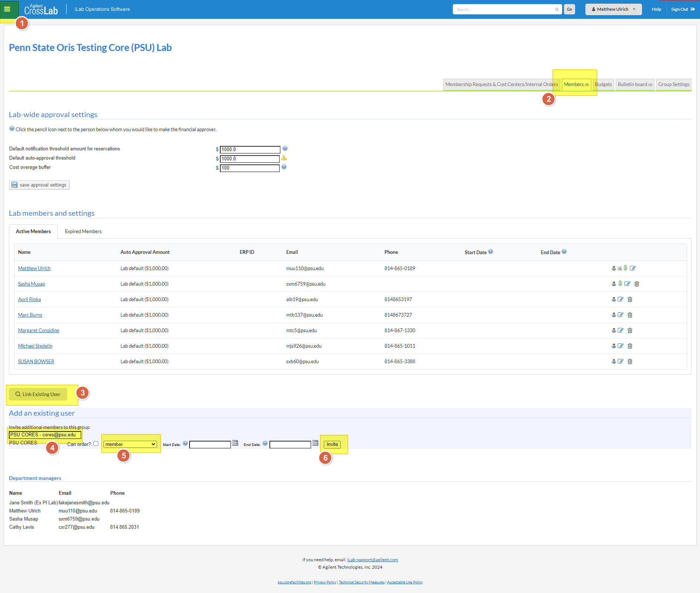The width and height of the screenshot is (700, 593).
Task: Open the hamburger navigation menu
Action: point(7,9)
